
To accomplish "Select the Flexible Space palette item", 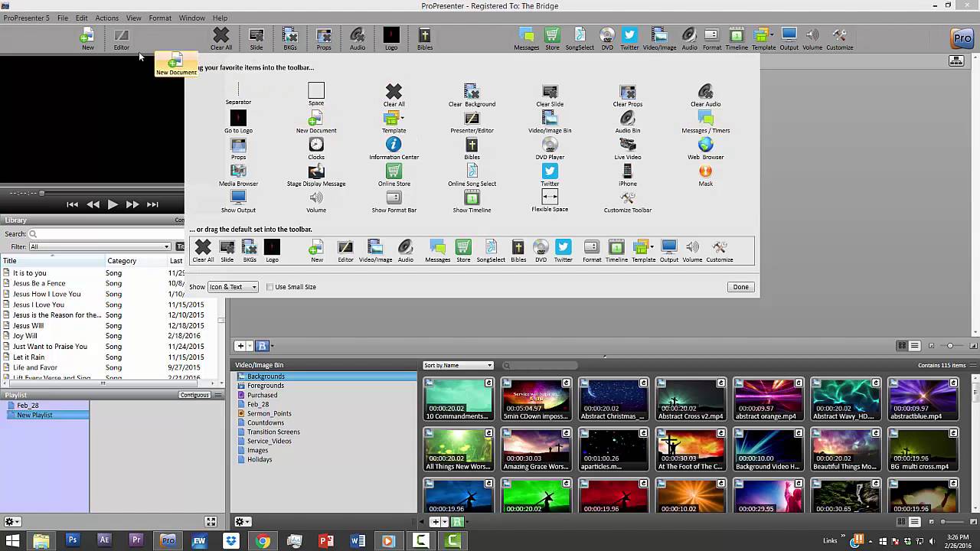I will (550, 202).
